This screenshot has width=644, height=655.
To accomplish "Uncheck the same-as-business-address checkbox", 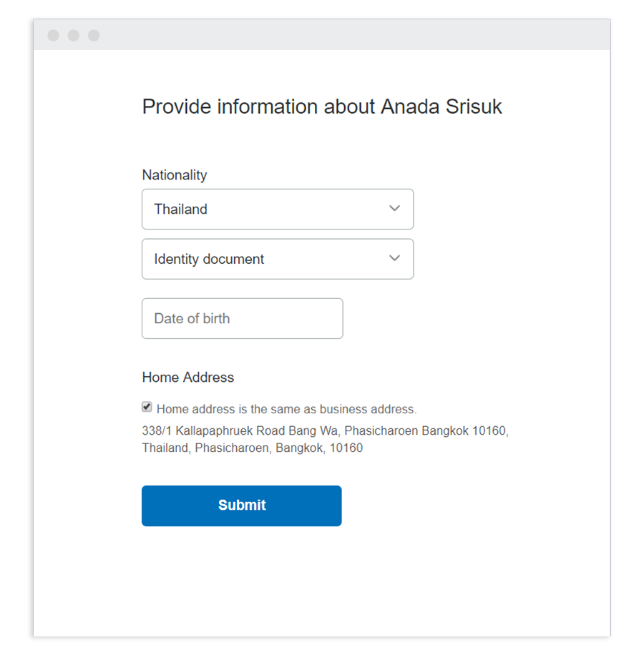I will [147, 407].
